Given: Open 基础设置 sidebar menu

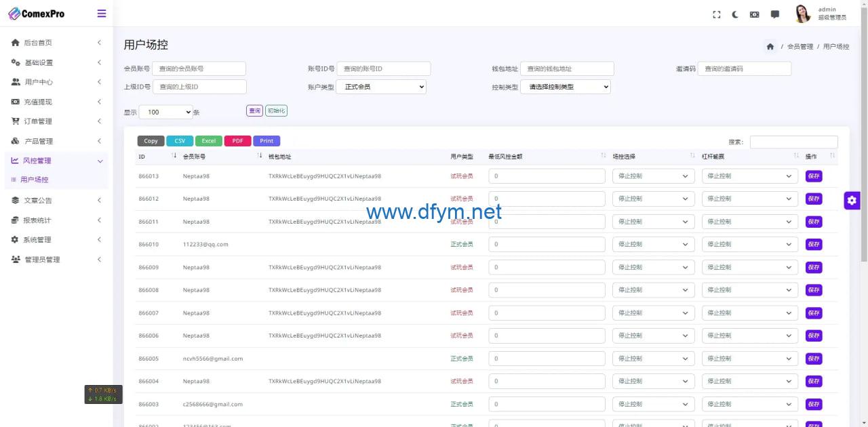Looking at the screenshot, I should point(56,62).
